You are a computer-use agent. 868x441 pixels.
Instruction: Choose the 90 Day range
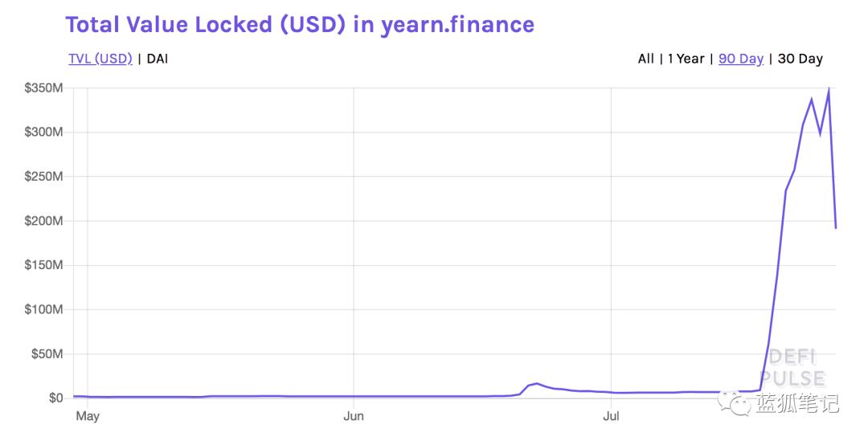[740, 59]
